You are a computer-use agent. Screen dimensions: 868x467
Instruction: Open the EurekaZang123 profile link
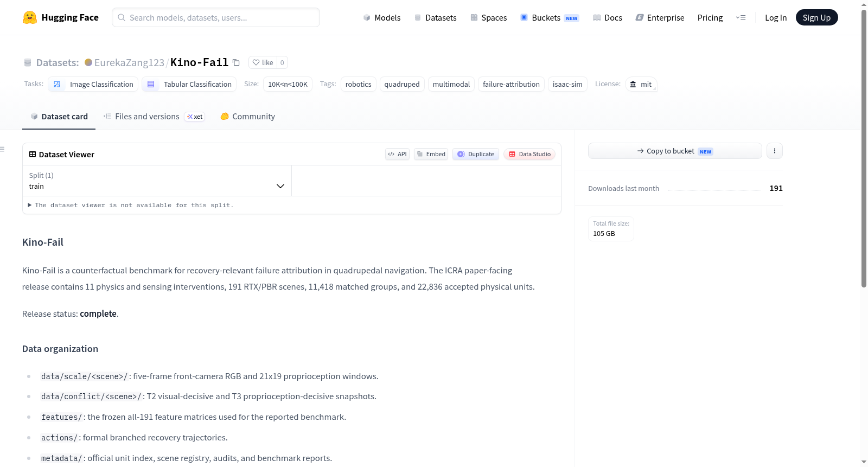[x=129, y=62]
